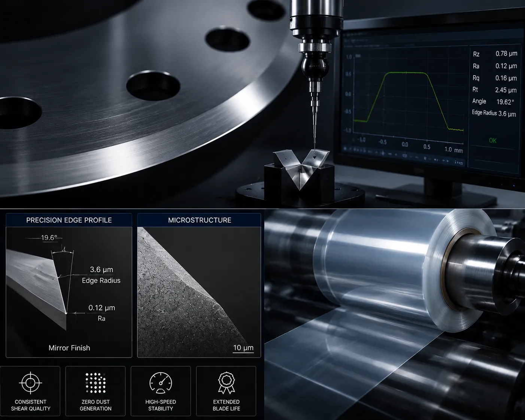Select the Rq value 0.16 μm on the monitor
The height and width of the screenshot is (420, 525).
pyautogui.click(x=506, y=78)
